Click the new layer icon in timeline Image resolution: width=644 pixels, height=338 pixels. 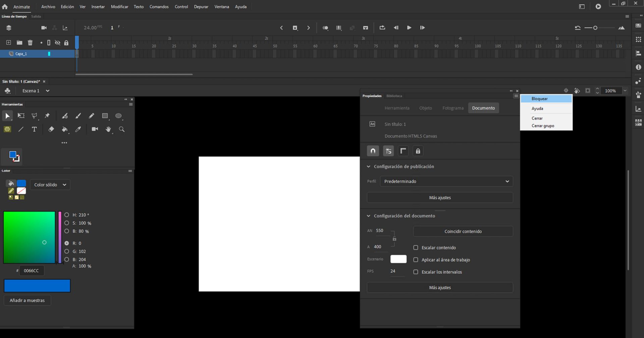(x=9, y=43)
